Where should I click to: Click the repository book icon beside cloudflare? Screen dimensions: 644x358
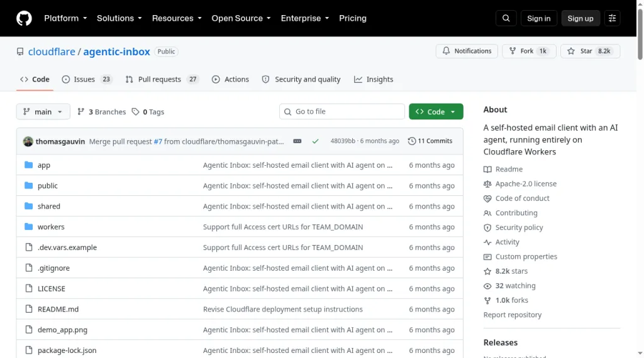20,52
